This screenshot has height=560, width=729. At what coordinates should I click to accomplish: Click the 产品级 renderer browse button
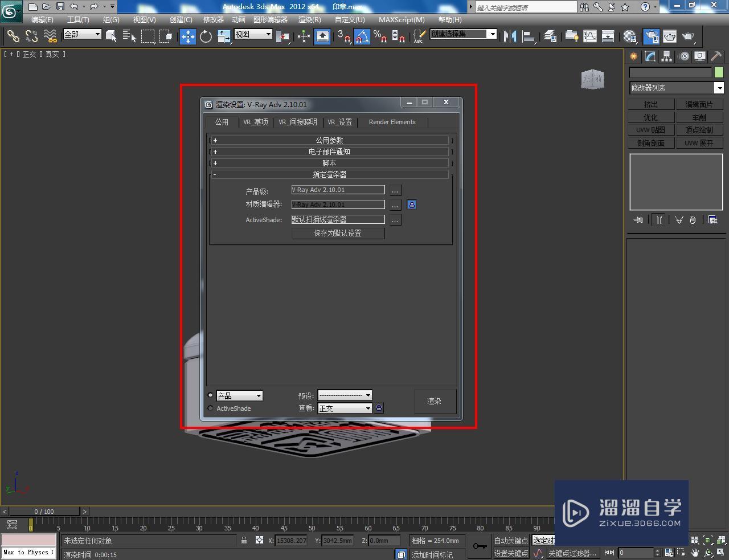[395, 190]
